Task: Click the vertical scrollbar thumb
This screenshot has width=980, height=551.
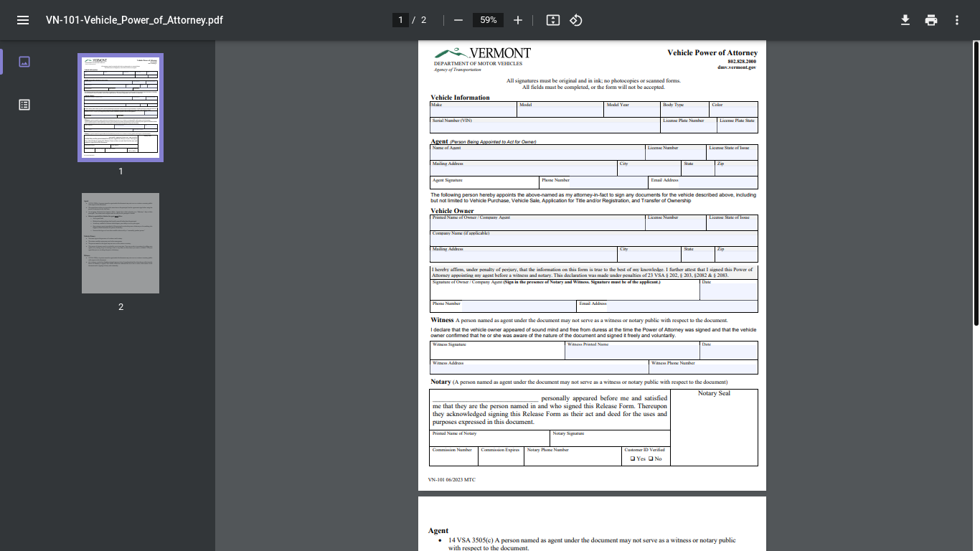Action: [x=976, y=183]
